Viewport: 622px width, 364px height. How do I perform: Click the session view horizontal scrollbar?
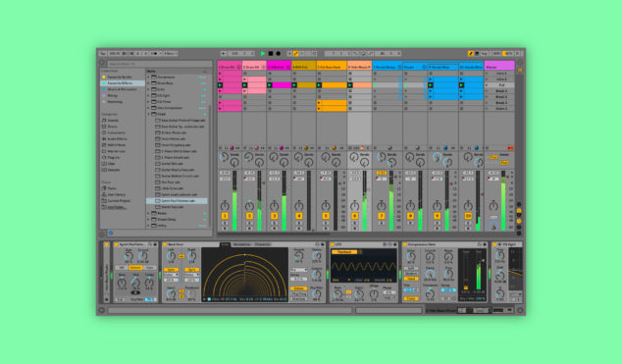pyautogui.click(x=274, y=234)
